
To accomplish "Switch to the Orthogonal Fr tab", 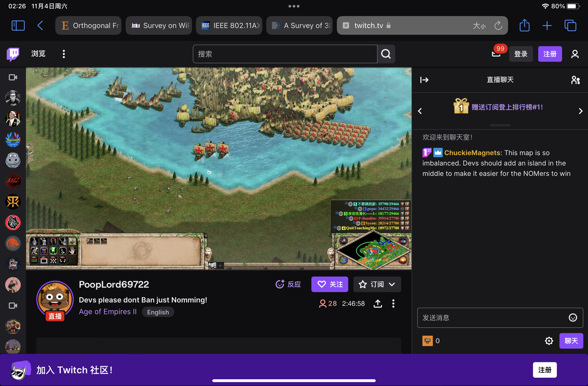I will pyautogui.click(x=89, y=25).
